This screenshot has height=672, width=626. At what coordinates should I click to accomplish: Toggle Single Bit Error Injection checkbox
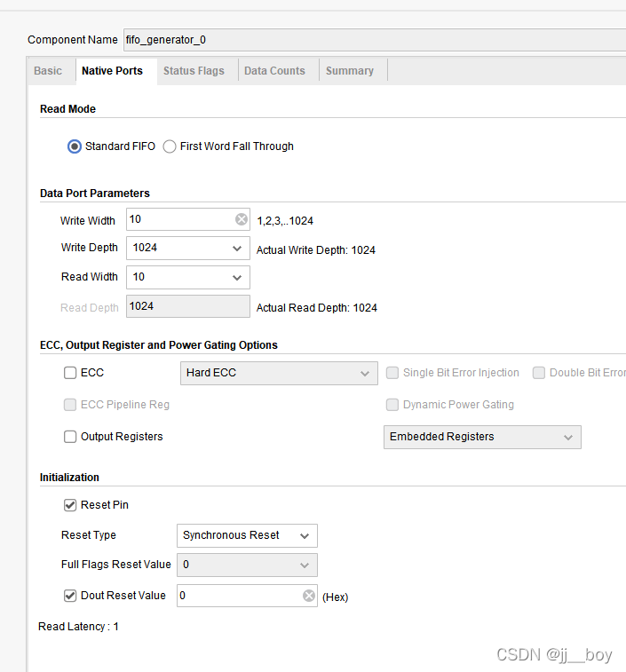click(x=392, y=373)
